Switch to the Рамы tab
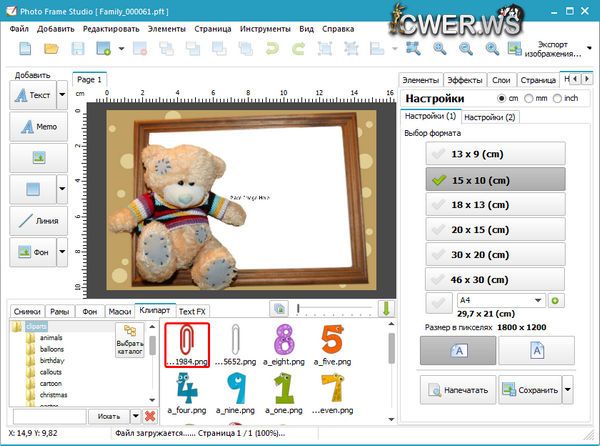The image size is (600, 446). coord(61,311)
